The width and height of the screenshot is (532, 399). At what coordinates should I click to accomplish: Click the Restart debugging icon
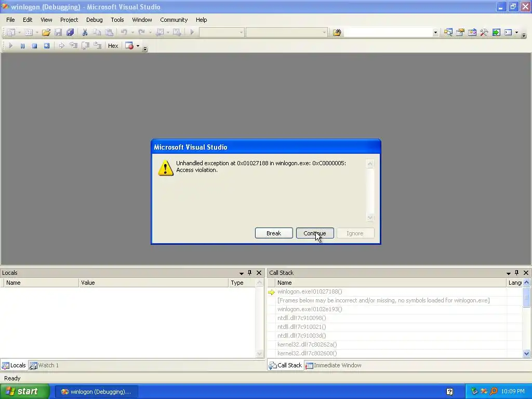pyautogui.click(x=46, y=46)
